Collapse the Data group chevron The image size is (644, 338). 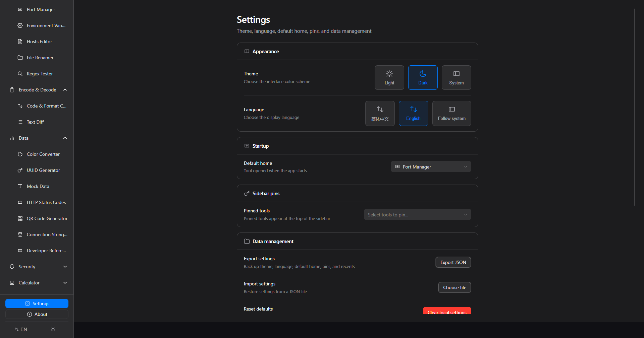click(x=65, y=138)
